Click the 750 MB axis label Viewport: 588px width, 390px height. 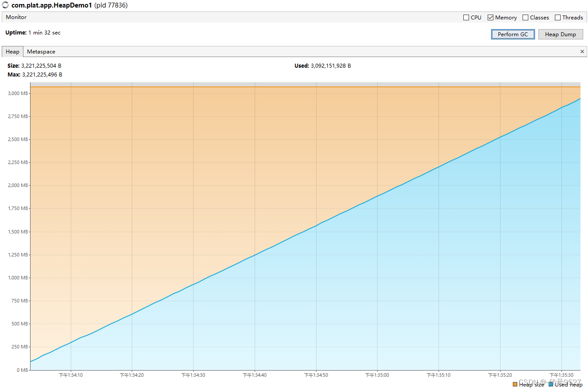pos(20,301)
